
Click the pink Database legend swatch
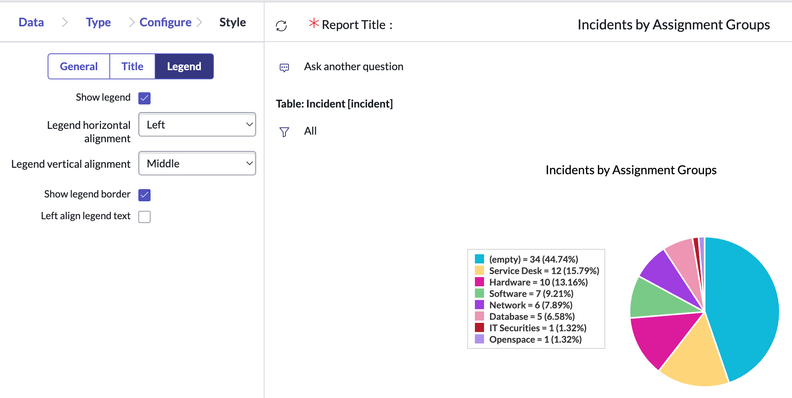(x=479, y=316)
